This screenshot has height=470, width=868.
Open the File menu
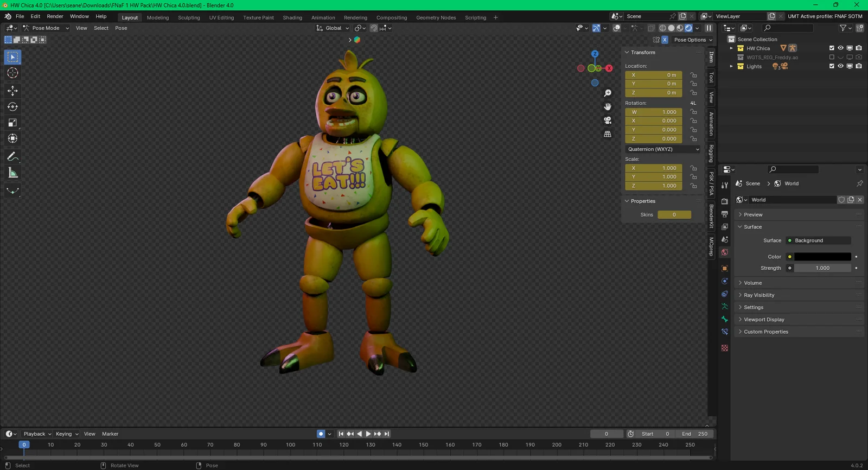[20, 16]
